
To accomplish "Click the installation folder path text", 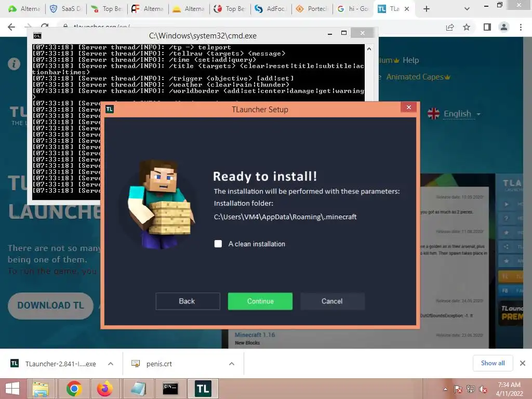I will tap(285, 217).
